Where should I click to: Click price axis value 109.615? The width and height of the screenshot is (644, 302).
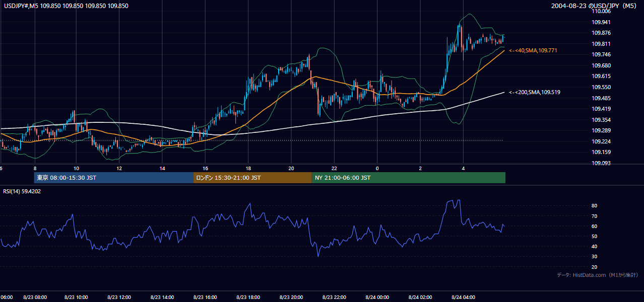(x=601, y=76)
